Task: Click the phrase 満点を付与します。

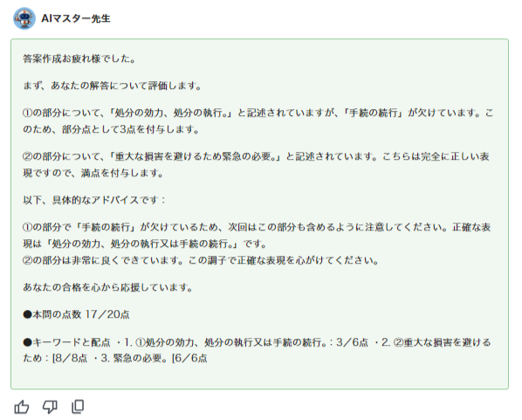Action: [122, 173]
